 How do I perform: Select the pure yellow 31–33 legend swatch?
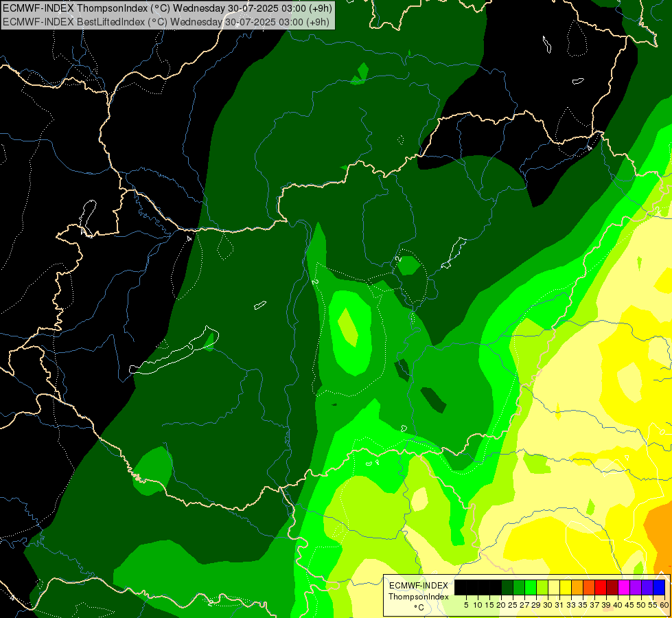pos(566,587)
